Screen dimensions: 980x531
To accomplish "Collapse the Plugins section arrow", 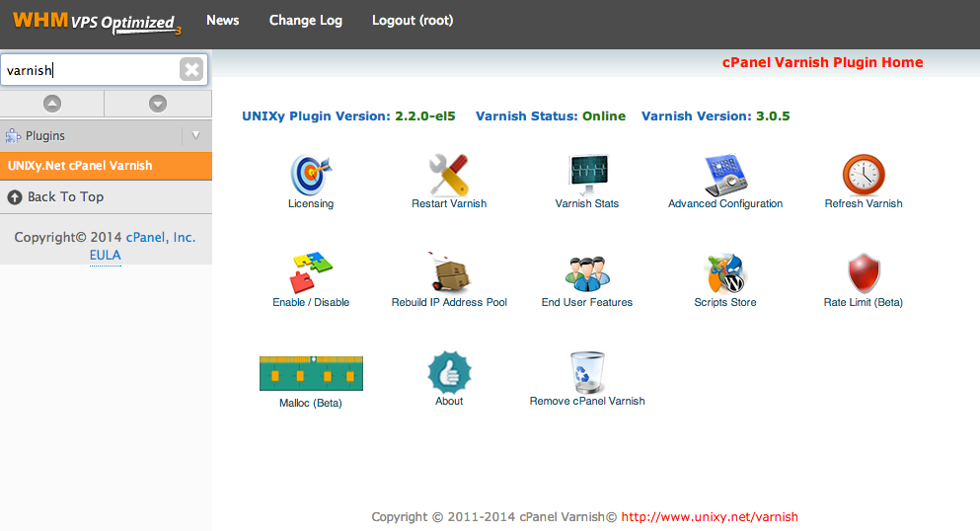I will [x=195, y=135].
